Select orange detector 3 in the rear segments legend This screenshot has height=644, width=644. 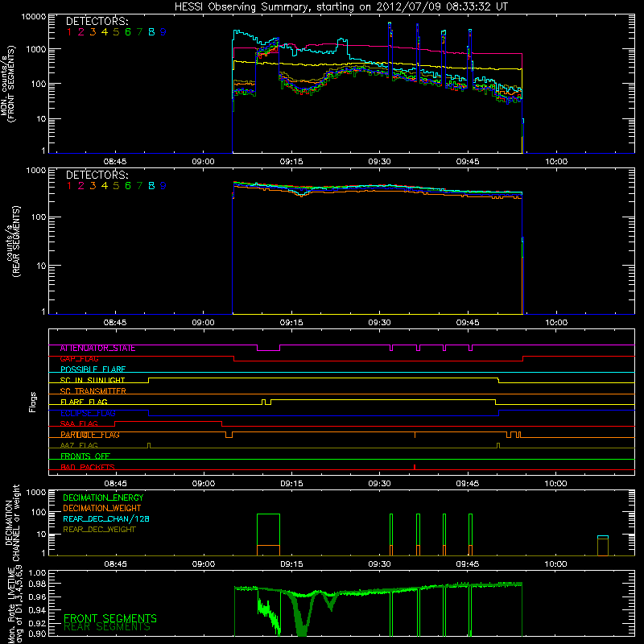(x=93, y=186)
